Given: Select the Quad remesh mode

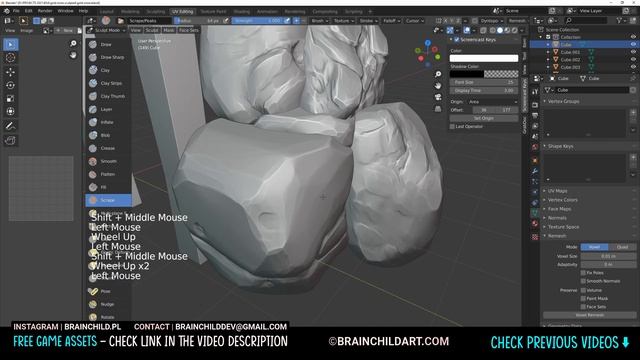Looking at the screenshot, I should click(622, 247).
